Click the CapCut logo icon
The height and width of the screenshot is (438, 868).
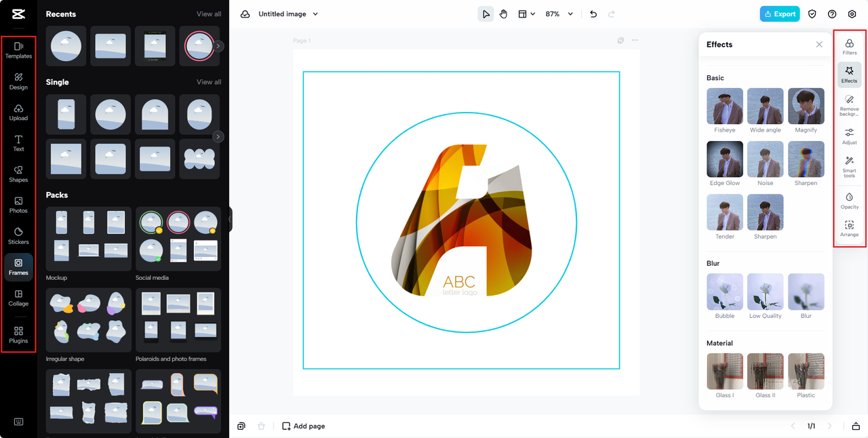pos(18,14)
